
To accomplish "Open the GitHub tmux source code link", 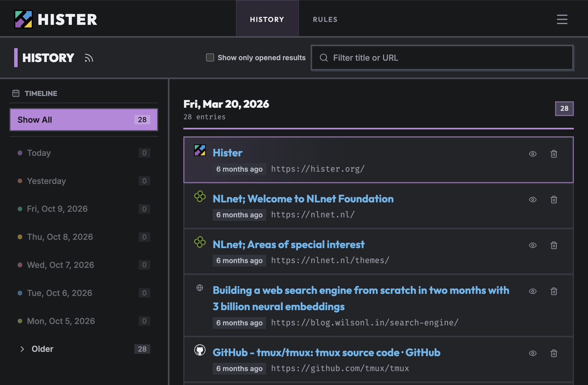I will tap(326, 353).
